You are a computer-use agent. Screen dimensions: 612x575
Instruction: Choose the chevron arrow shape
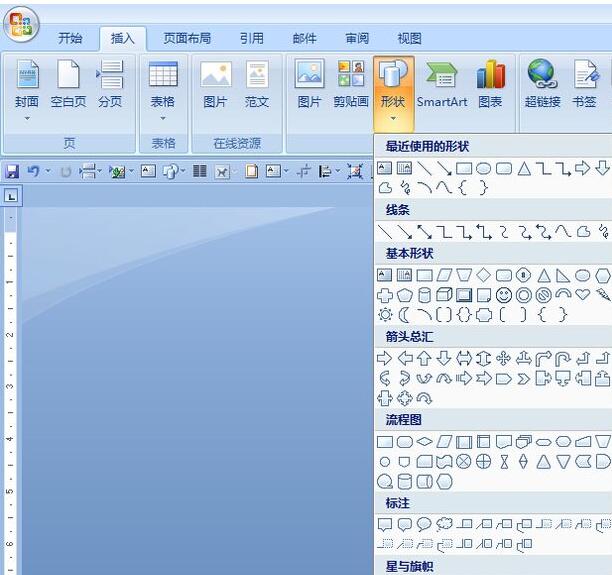click(x=524, y=379)
